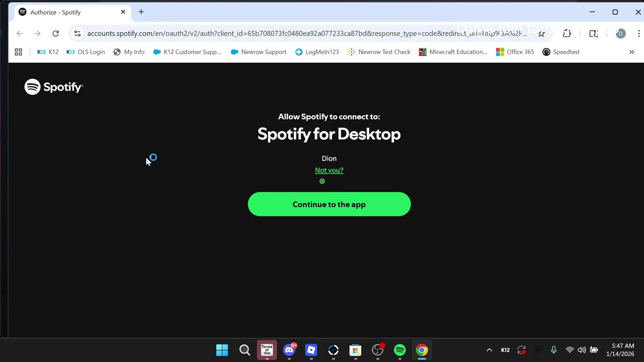This screenshot has height=362, width=644.
Task: Open the Newrow Support bookmark
Action: [x=258, y=52]
